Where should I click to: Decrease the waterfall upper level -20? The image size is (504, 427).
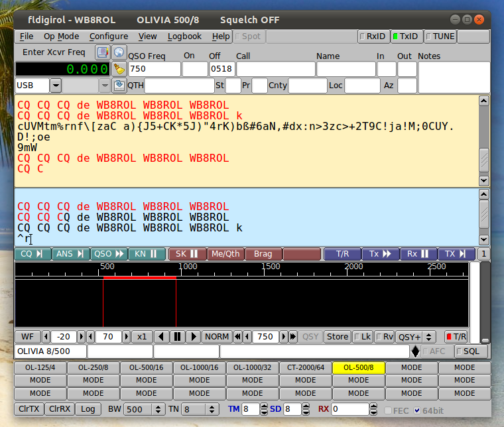tap(46, 337)
